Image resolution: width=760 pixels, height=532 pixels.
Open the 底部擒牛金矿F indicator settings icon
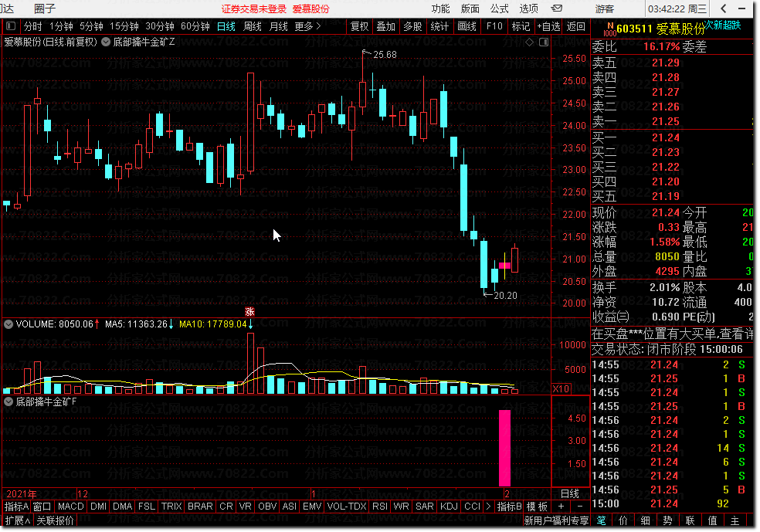(x=8, y=402)
